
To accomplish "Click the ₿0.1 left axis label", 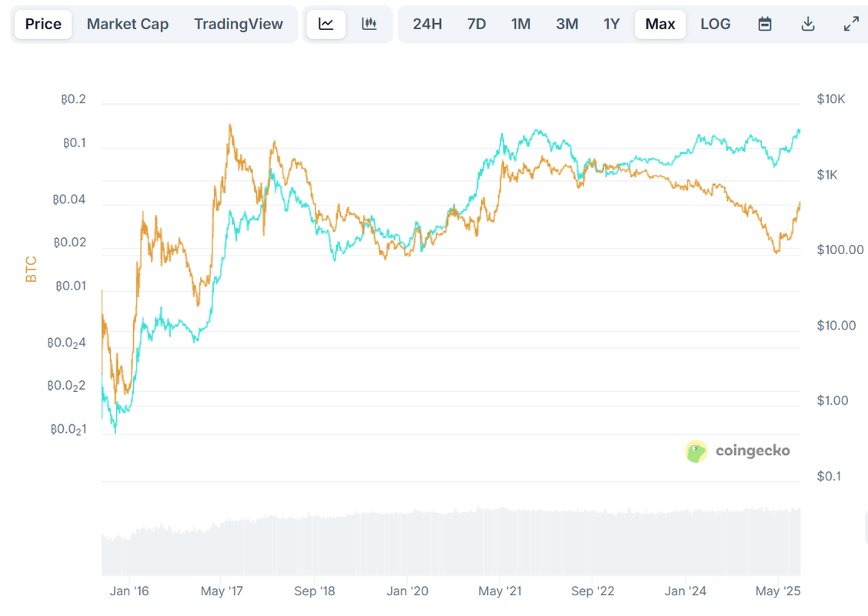I will pyautogui.click(x=74, y=143).
